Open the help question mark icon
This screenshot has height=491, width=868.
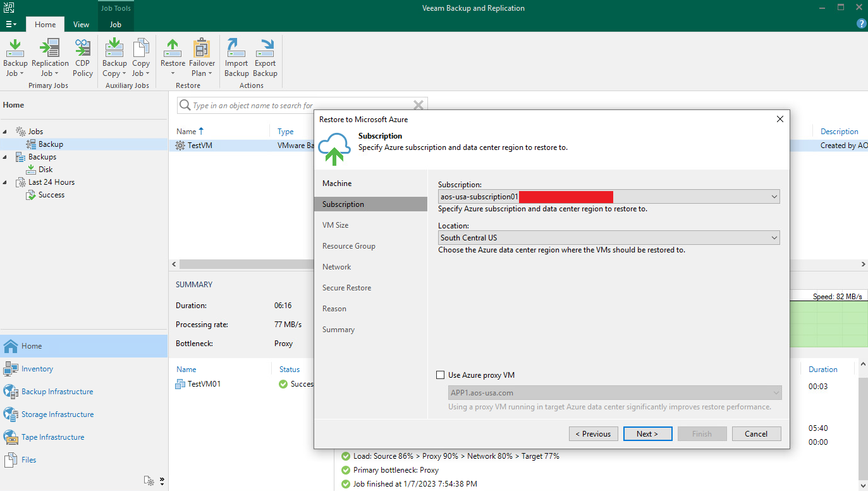point(861,23)
